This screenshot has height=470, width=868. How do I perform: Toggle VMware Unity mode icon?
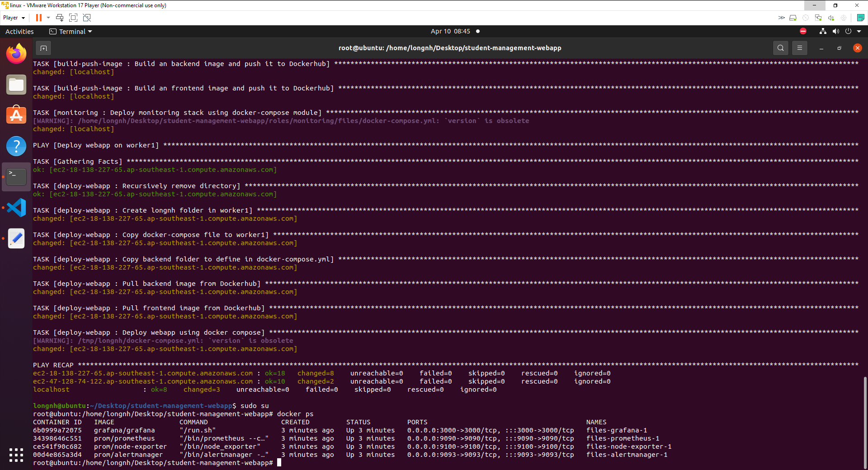(x=87, y=18)
